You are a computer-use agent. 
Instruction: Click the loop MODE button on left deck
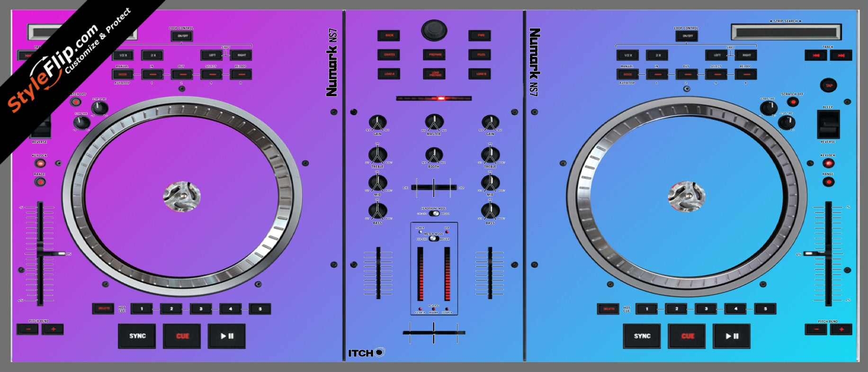pyautogui.click(x=123, y=74)
